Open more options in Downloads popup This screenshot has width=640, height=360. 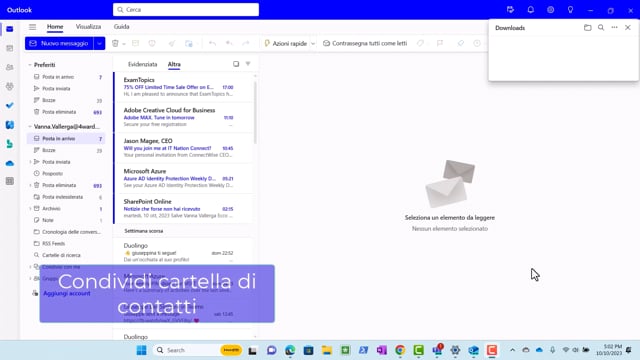click(614, 28)
